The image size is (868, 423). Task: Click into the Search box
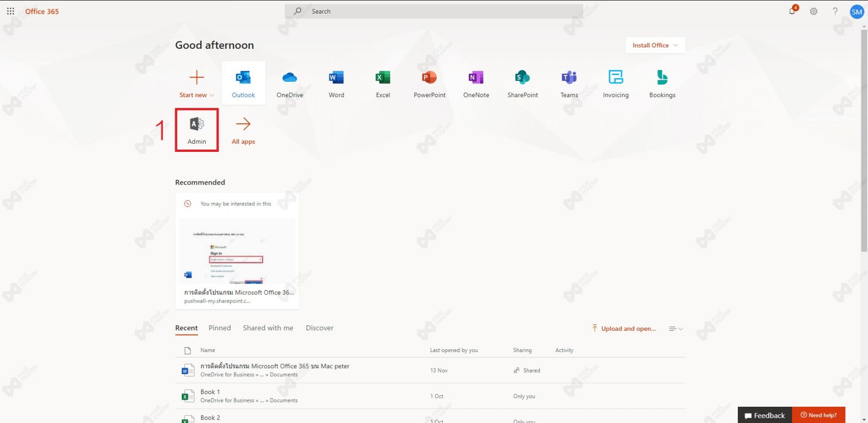[434, 11]
